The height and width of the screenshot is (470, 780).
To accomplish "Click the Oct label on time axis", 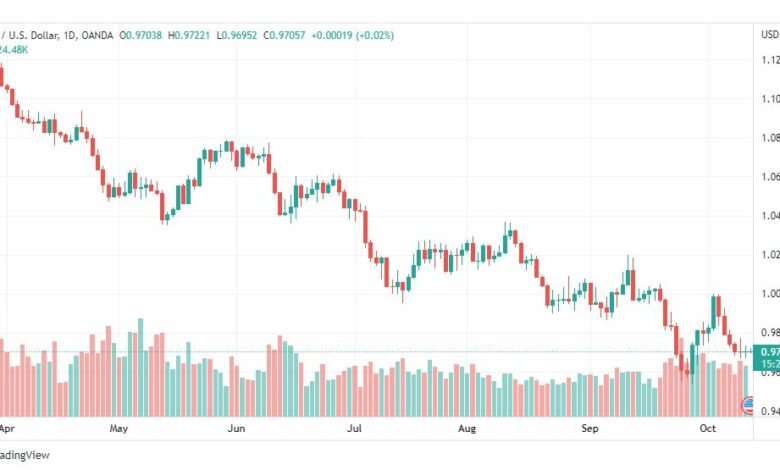I will point(707,428).
